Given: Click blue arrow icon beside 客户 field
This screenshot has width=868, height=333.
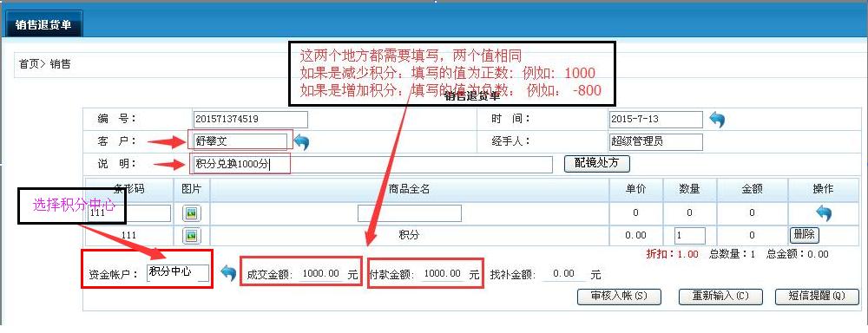Looking at the screenshot, I should coord(301,142).
